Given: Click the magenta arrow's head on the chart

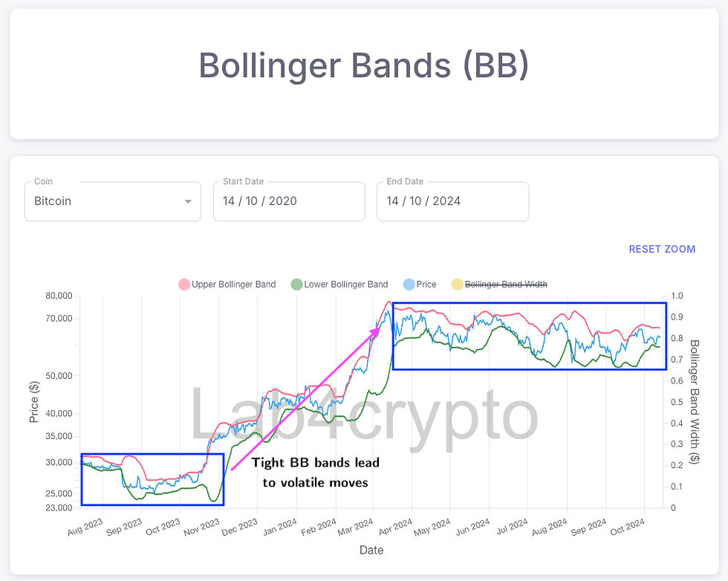Looking at the screenshot, I should point(377,330).
